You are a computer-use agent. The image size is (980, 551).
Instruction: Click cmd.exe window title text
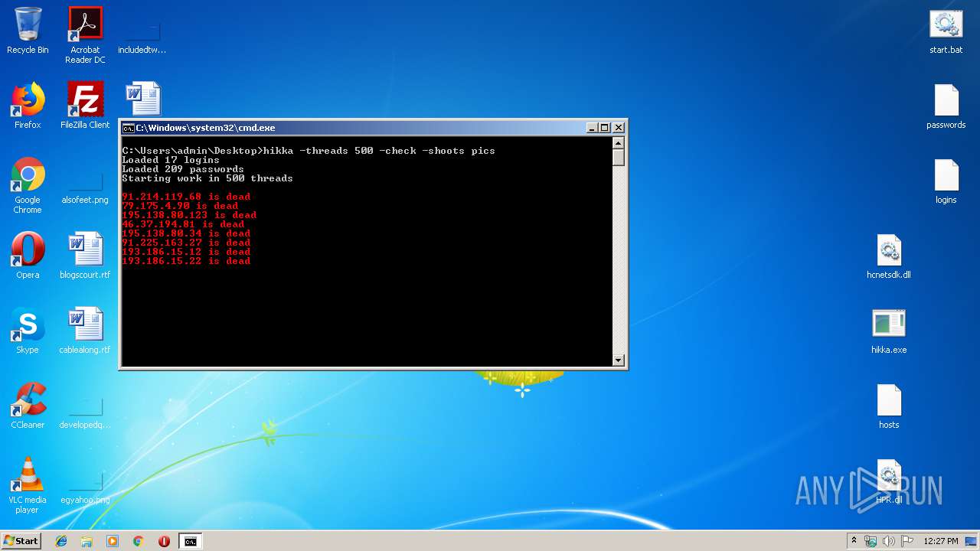tap(205, 128)
